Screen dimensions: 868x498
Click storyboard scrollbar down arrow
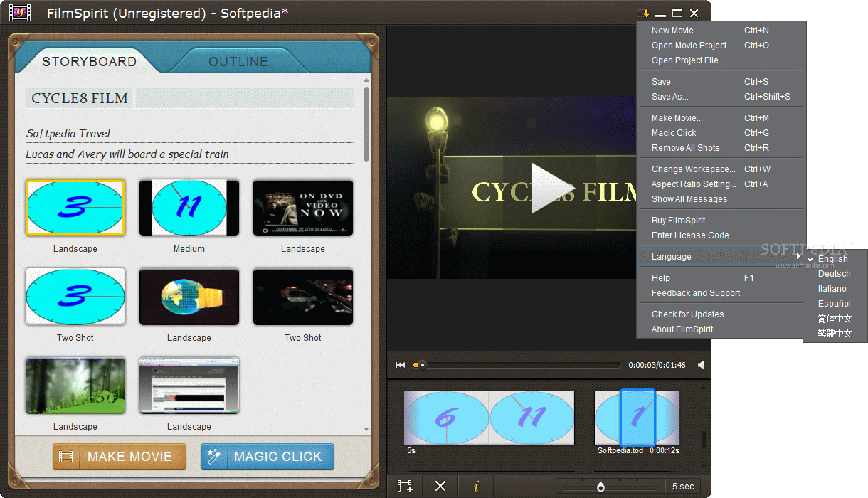(x=367, y=430)
